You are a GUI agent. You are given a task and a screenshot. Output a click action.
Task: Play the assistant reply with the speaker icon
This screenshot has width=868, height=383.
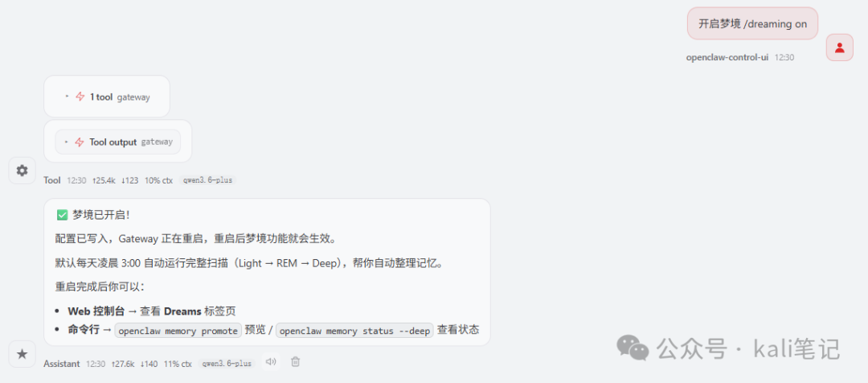[271, 362]
